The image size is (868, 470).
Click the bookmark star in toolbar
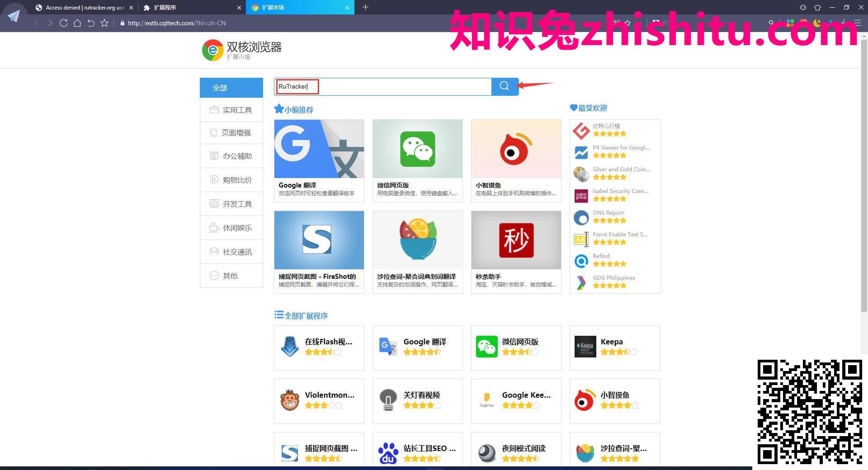tap(104, 23)
